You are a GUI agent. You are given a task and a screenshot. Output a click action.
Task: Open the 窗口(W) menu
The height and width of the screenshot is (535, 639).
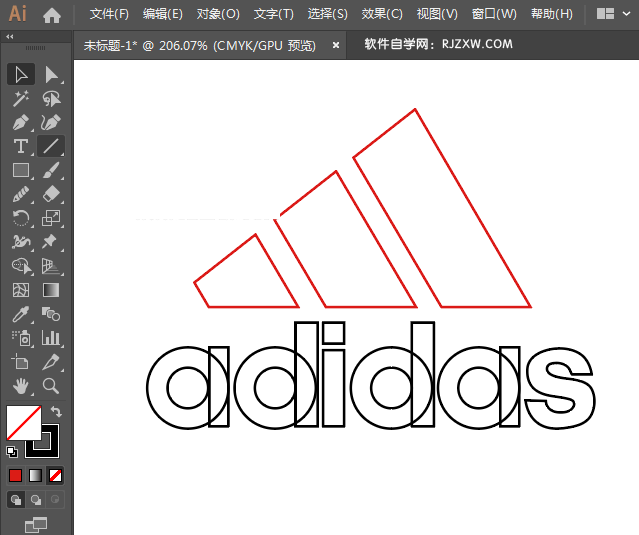click(494, 15)
